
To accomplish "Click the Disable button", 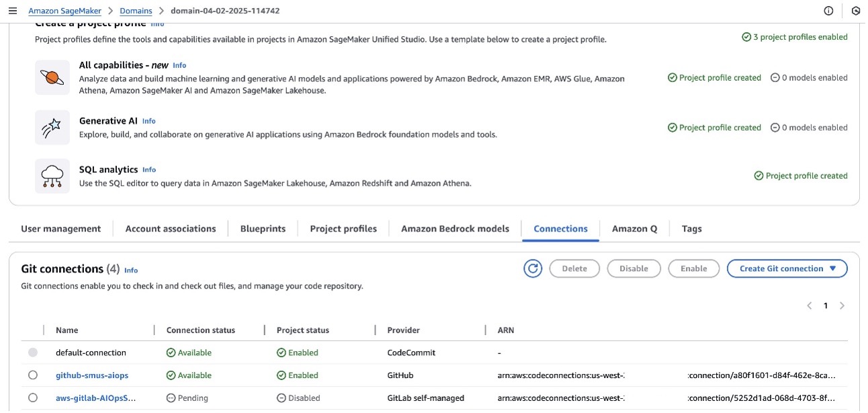I will click(x=634, y=268).
